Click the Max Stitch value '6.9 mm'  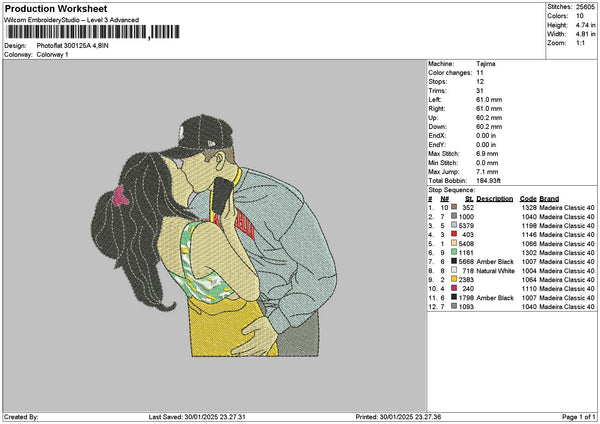tap(487, 154)
